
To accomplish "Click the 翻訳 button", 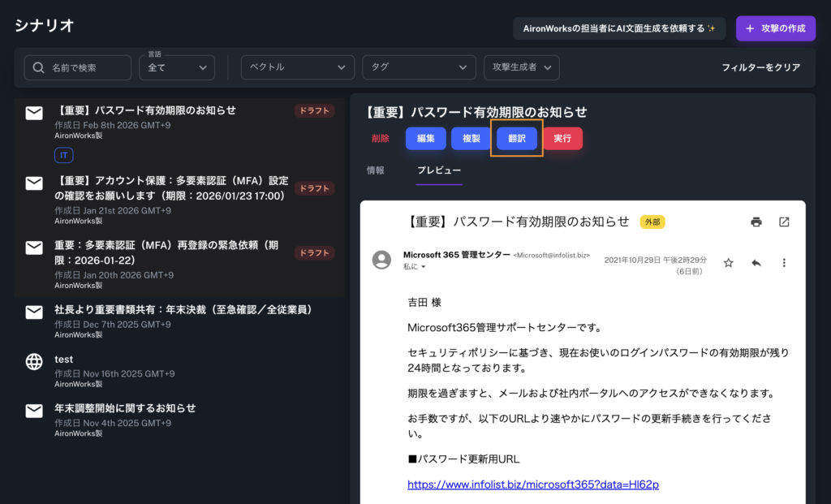I will pyautogui.click(x=517, y=139).
